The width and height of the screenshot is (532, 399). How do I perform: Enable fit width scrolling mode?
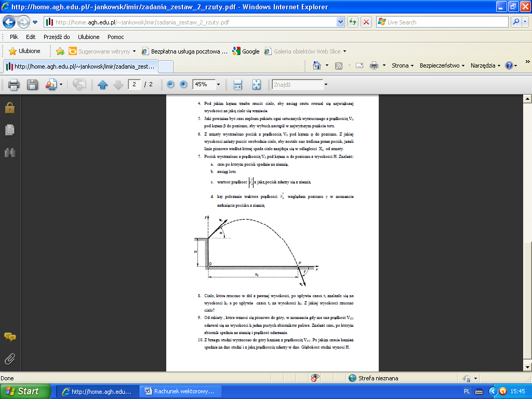coord(238,84)
